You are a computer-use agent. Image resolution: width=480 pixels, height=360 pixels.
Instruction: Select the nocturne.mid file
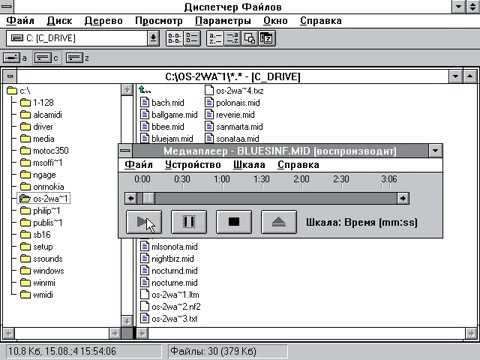point(169,283)
